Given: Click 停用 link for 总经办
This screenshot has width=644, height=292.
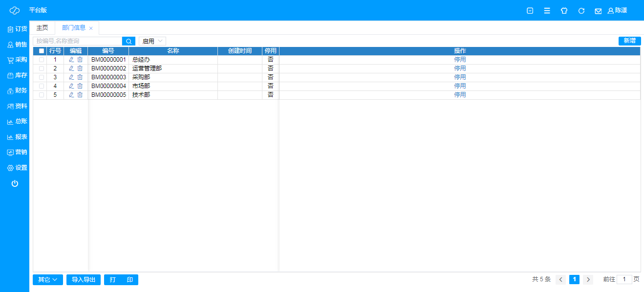Looking at the screenshot, I should tap(460, 60).
